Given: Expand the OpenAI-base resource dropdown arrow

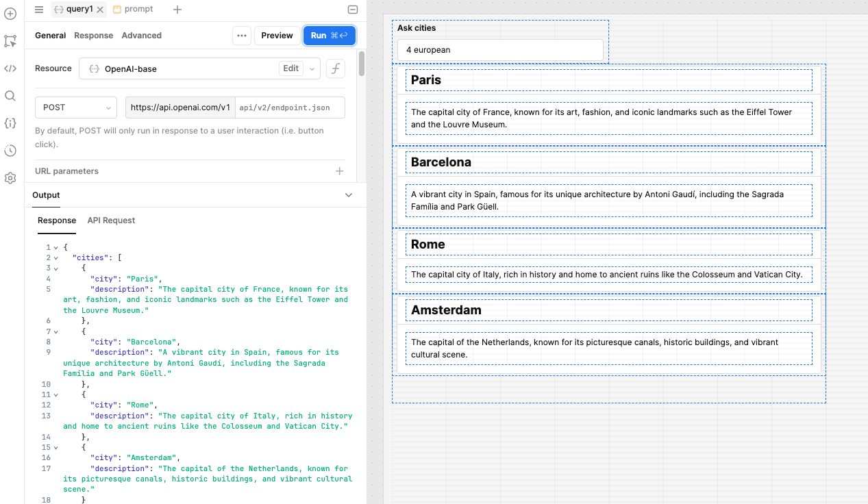Looking at the screenshot, I should tap(312, 68).
